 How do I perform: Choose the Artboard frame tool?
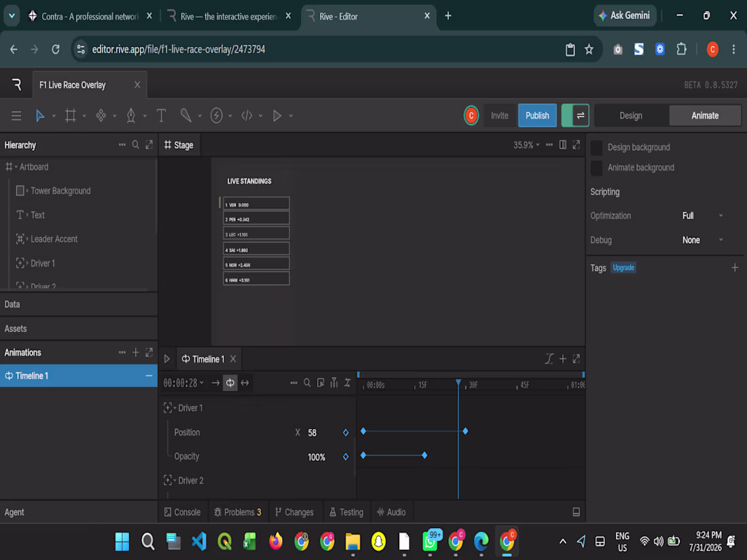point(71,115)
